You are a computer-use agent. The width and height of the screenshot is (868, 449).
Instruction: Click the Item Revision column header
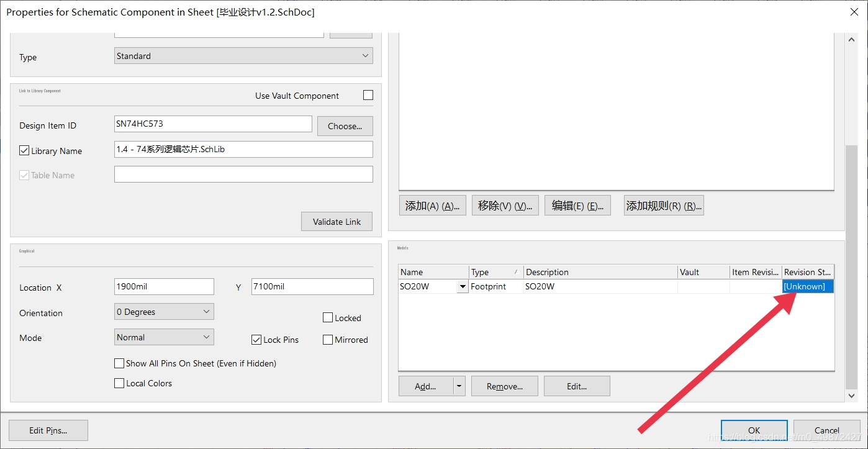[x=756, y=272]
